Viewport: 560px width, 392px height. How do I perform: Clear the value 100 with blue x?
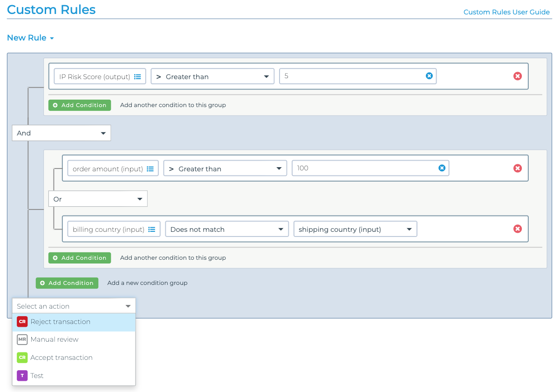[x=442, y=168]
